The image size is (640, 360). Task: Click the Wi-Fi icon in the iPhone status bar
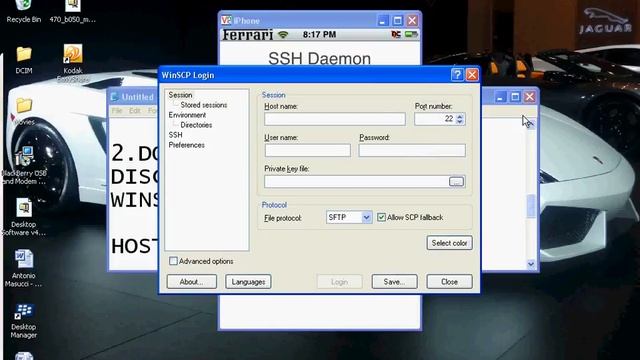click(x=282, y=35)
